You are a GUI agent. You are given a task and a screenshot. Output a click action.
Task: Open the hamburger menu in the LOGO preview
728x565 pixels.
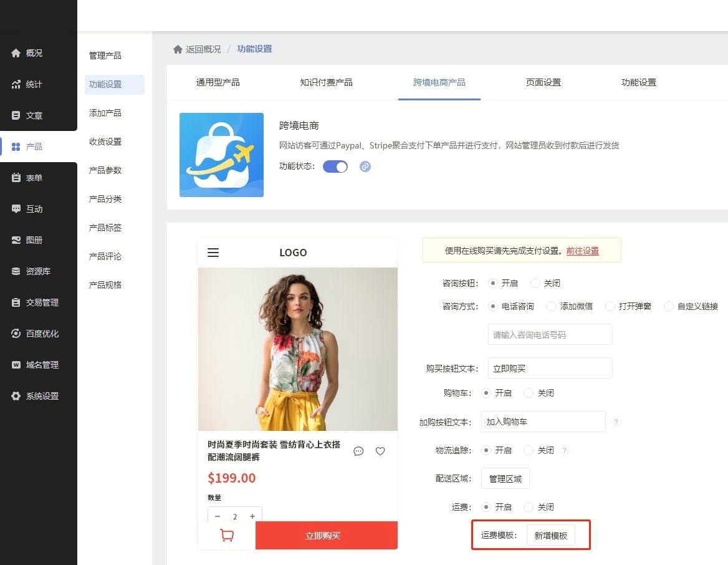tap(213, 253)
